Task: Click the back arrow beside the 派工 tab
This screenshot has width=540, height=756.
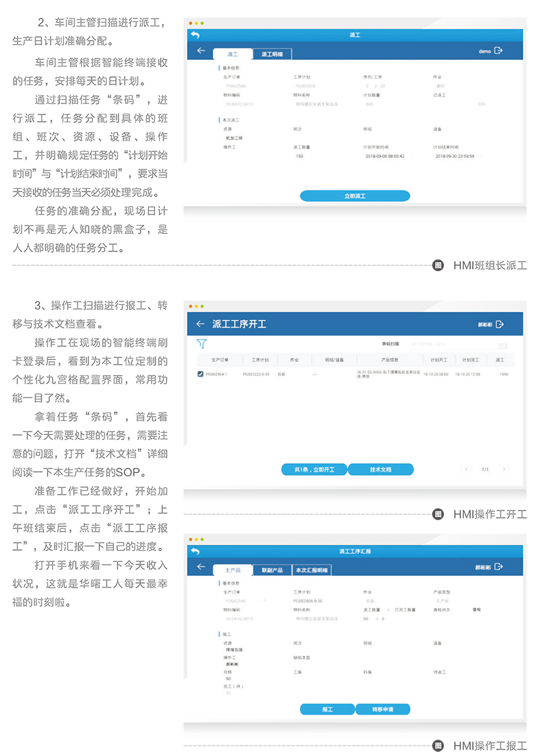Action: click(201, 51)
